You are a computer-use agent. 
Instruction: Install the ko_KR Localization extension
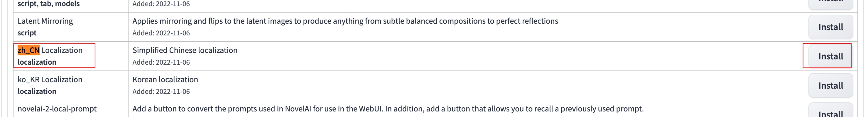point(830,86)
